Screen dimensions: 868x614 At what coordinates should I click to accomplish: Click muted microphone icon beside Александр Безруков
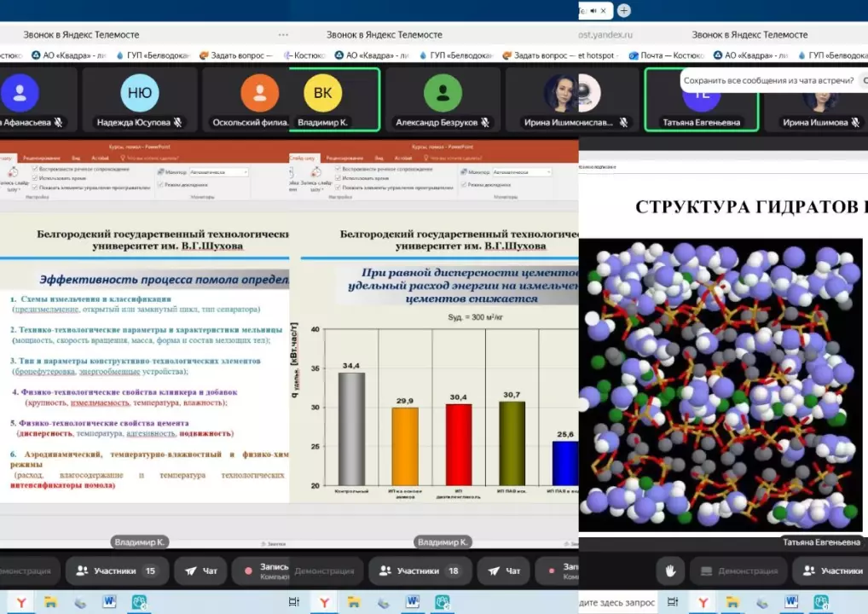[x=484, y=123]
